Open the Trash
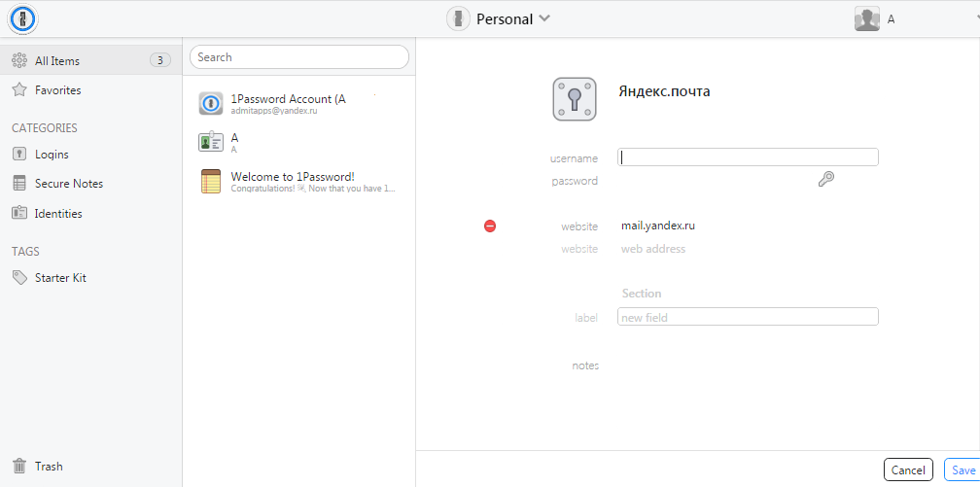Screen dimensions: 980x487 (90, 467)
